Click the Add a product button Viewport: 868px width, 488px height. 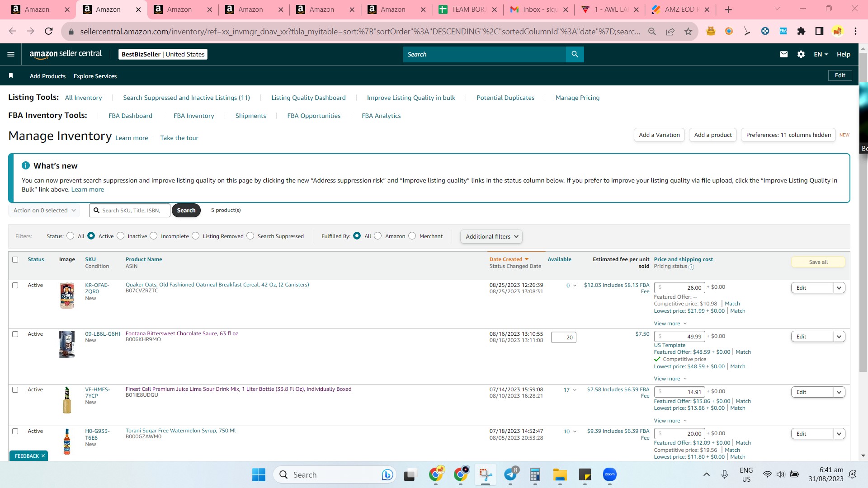[x=713, y=135]
